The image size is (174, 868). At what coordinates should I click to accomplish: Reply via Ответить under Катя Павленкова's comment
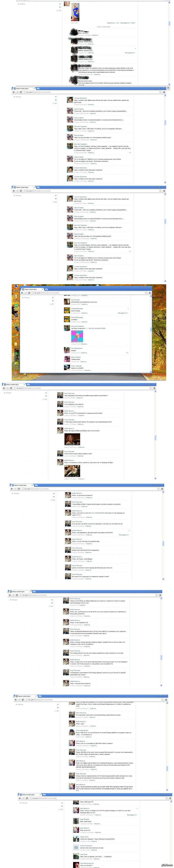(x=84, y=353)
